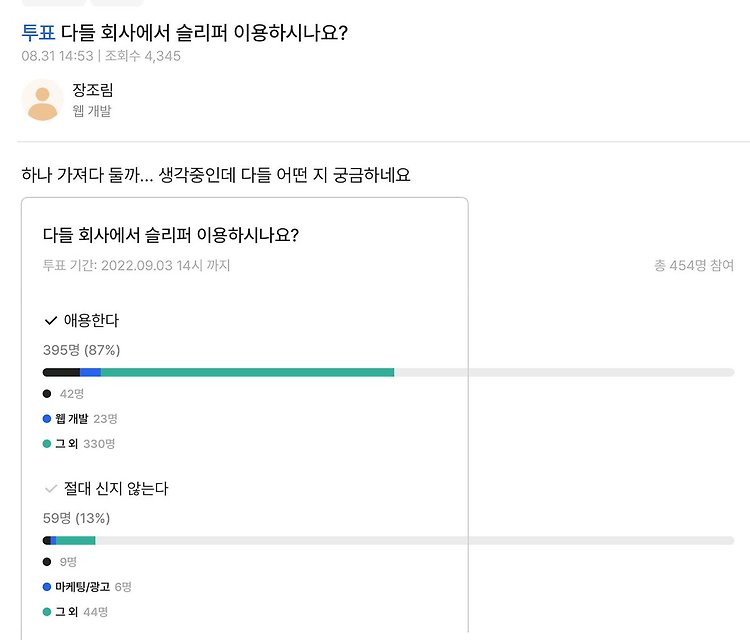Click the 웹 개발 job tag under author

click(92, 111)
